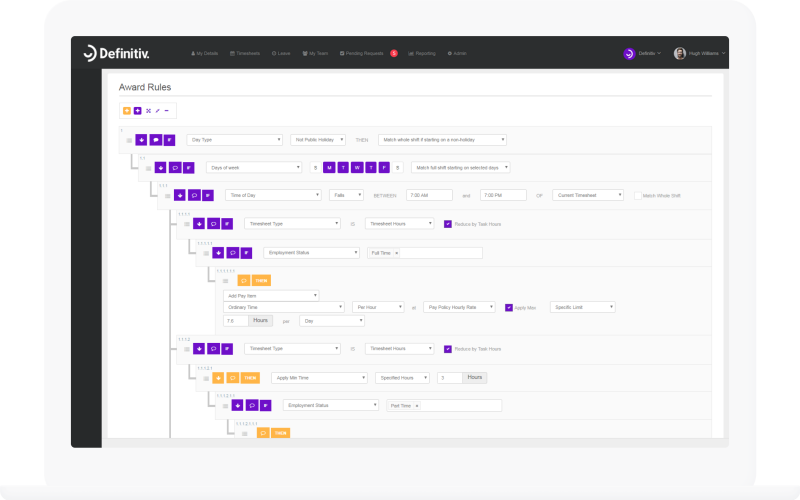Open Admin in top navigation
Screen dimensions: 800x500
tap(457, 53)
